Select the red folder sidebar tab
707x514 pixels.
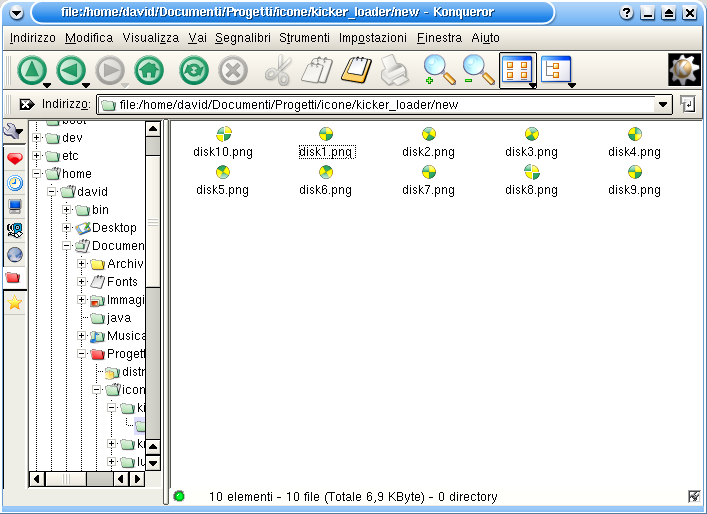click(x=14, y=278)
